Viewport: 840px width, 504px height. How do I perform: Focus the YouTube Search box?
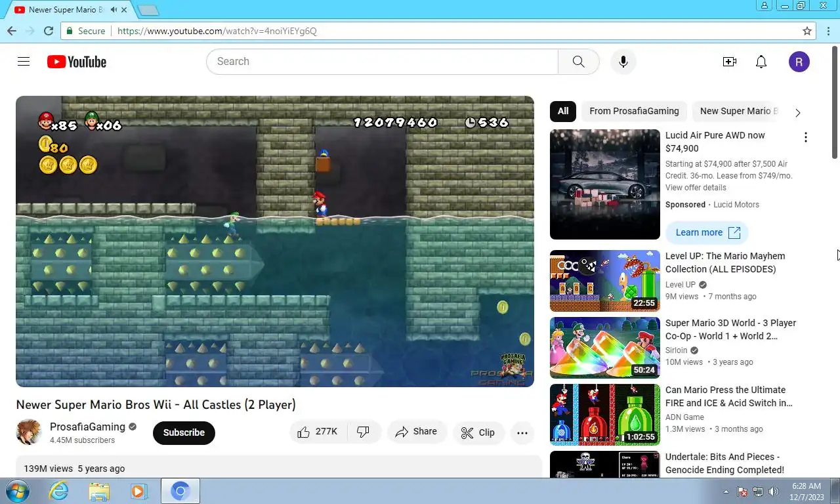pyautogui.click(x=382, y=62)
